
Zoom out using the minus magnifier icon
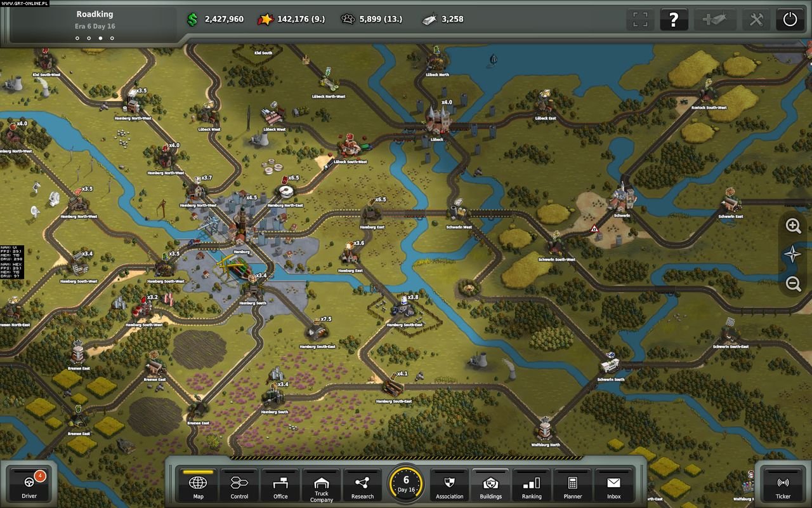[x=792, y=284]
